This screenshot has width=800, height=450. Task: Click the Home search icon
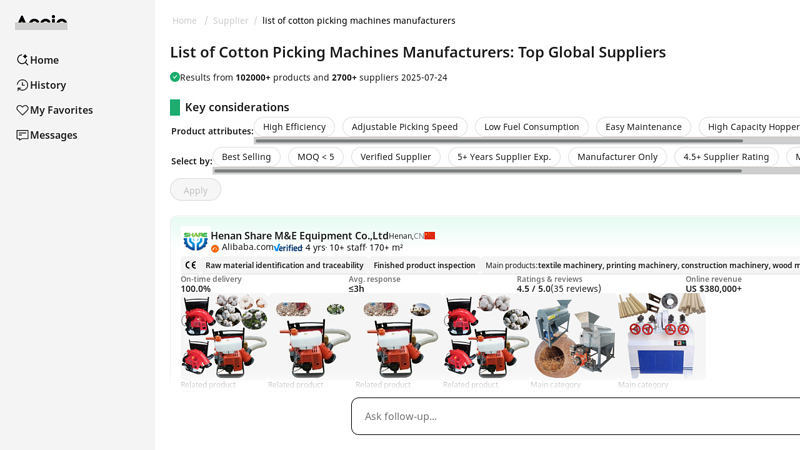pos(22,60)
